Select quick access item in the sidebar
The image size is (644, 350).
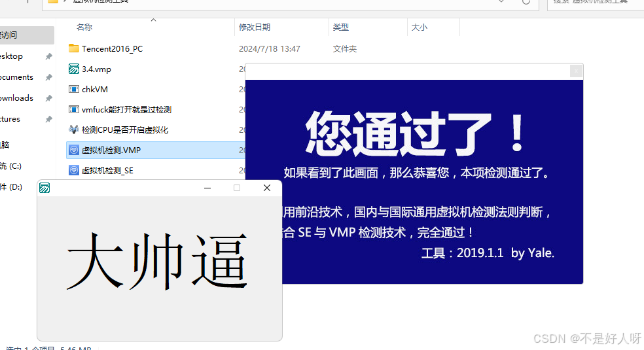point(27,35)
